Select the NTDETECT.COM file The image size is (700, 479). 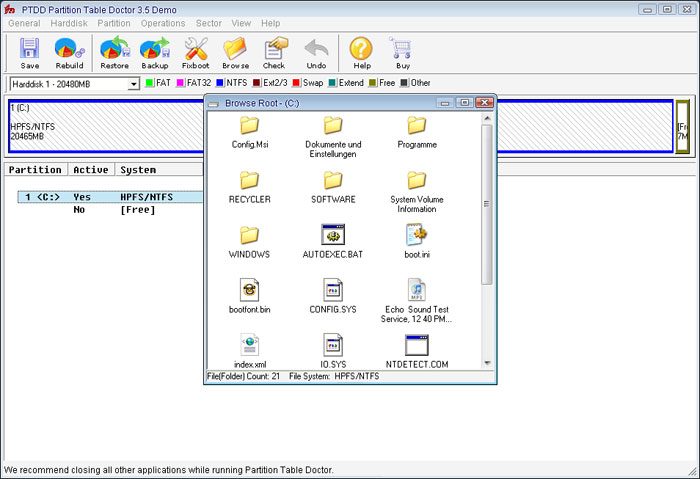click(x=417, y=351)
